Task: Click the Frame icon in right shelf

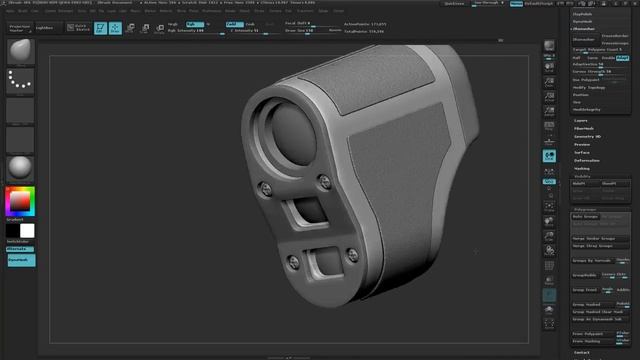Action: pos(549,207)
